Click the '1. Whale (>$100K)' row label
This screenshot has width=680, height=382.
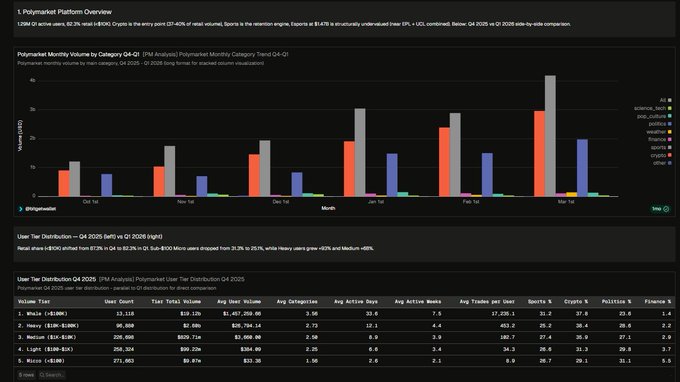pyautogui.click(x=42, y=314)
